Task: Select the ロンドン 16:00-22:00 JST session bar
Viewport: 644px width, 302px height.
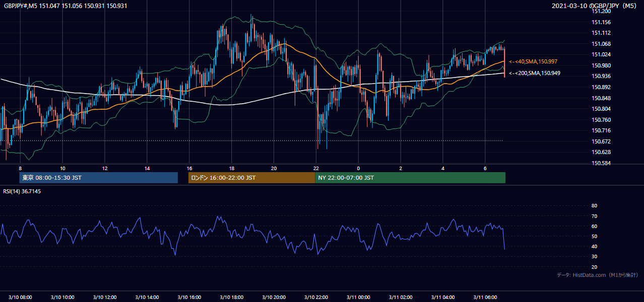Action: pyautogui.click(x=251, y=178)
